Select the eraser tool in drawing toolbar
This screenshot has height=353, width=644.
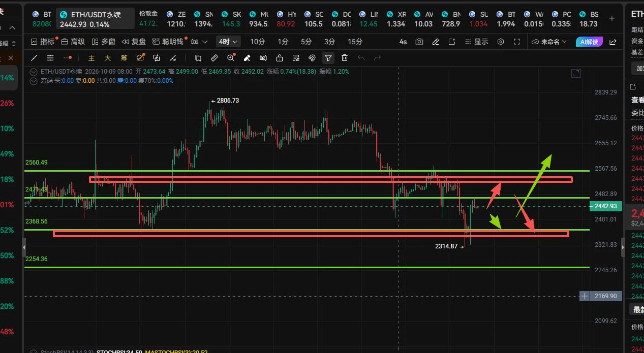click(247, 58)
